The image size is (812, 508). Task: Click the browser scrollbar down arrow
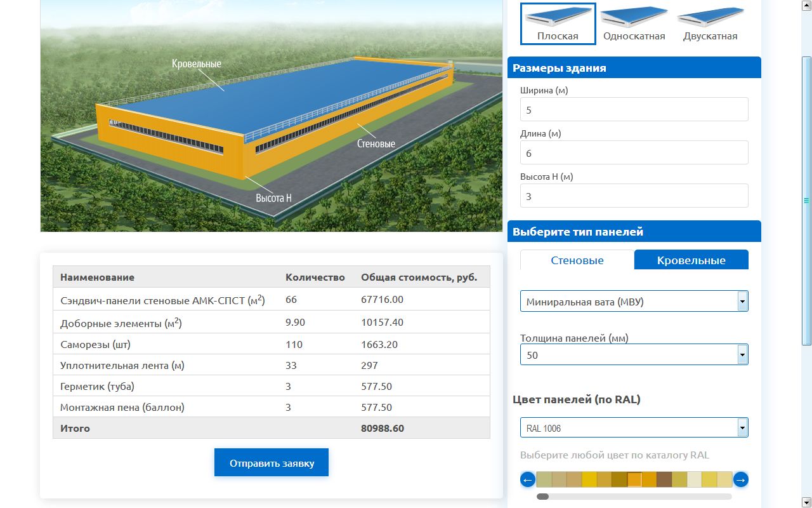point(806,502)
